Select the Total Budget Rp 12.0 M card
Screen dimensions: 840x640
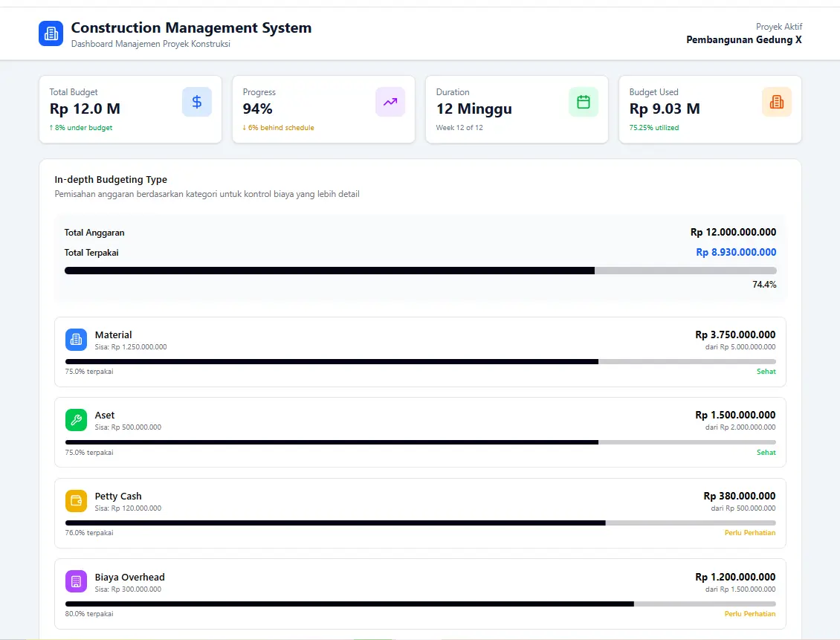(130, 109)
